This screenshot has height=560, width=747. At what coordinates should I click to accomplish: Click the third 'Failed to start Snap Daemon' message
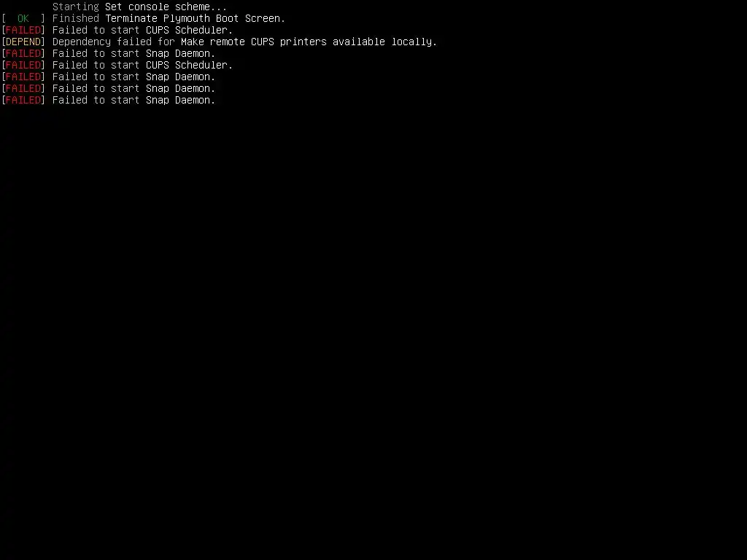134,88
